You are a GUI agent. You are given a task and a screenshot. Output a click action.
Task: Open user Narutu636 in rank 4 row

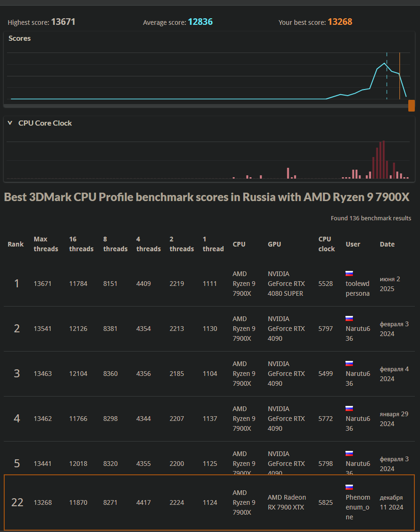[358, 423]
